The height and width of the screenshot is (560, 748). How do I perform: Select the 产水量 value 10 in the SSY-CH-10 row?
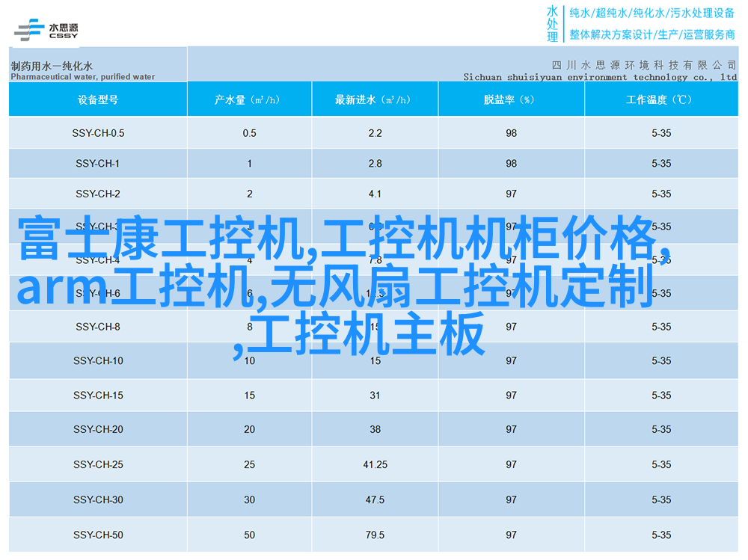point(250,360)
